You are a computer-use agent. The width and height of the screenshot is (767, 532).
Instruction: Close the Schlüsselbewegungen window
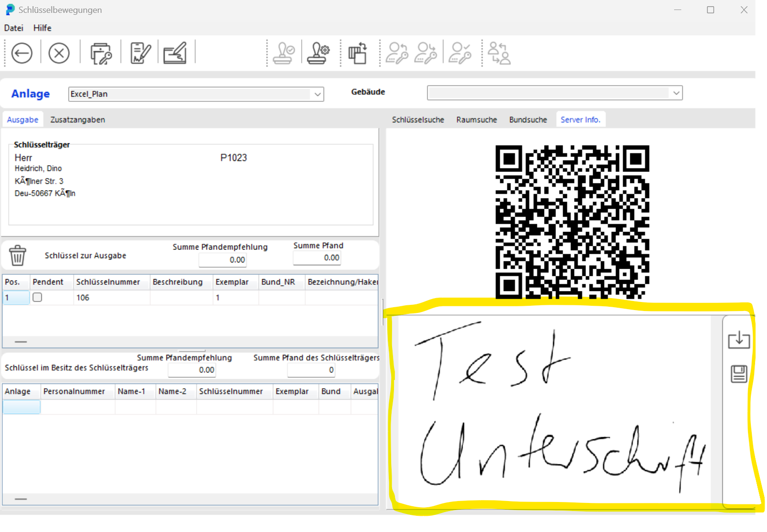(x=744, y=10)
